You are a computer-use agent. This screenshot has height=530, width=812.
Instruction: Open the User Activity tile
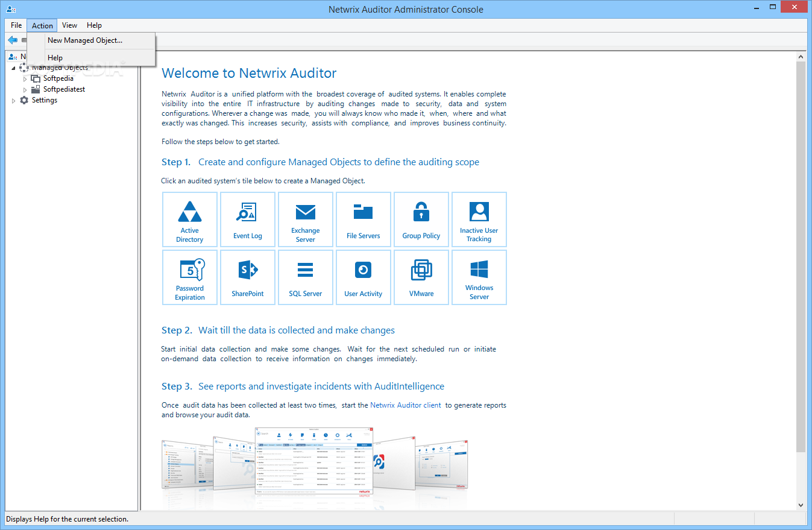coord(364,277)
